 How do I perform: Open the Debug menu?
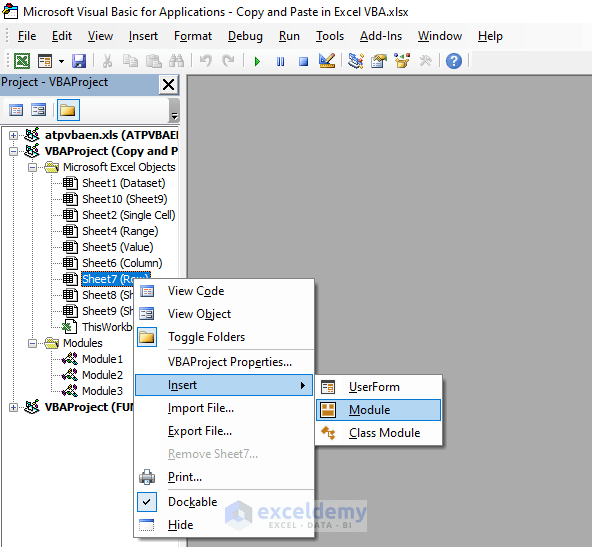(245, 36)
